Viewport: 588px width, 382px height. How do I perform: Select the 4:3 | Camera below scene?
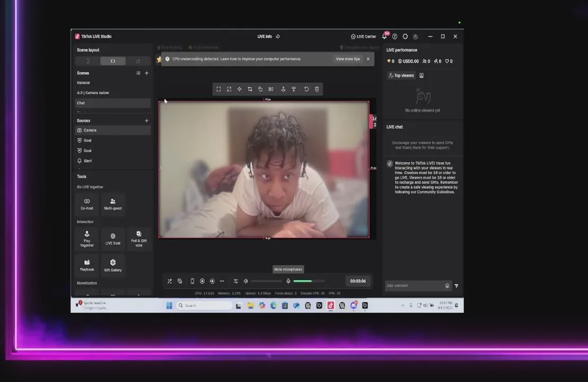point(113,93)
